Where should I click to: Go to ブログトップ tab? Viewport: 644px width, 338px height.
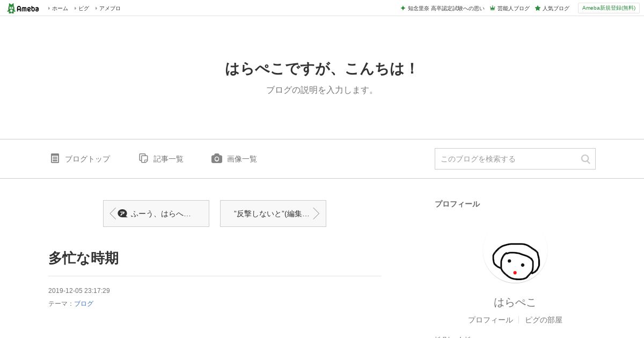pos(87,159)
